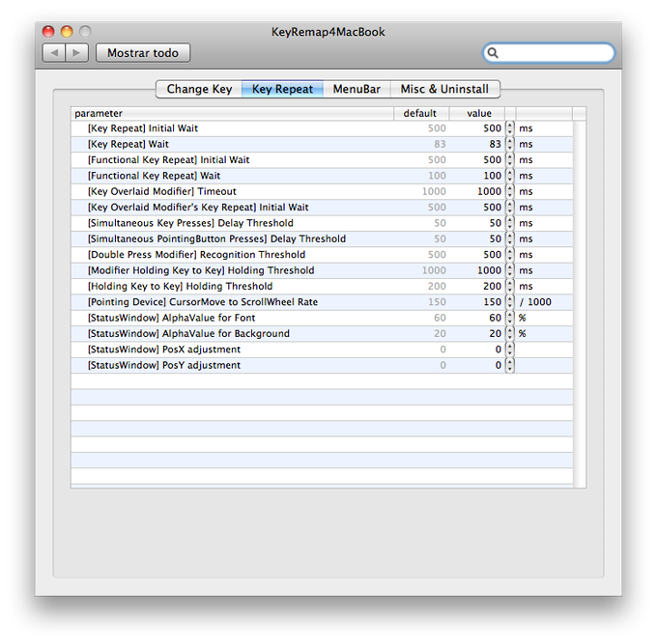
Task: Click the value column header
Action: pos(477,114)
